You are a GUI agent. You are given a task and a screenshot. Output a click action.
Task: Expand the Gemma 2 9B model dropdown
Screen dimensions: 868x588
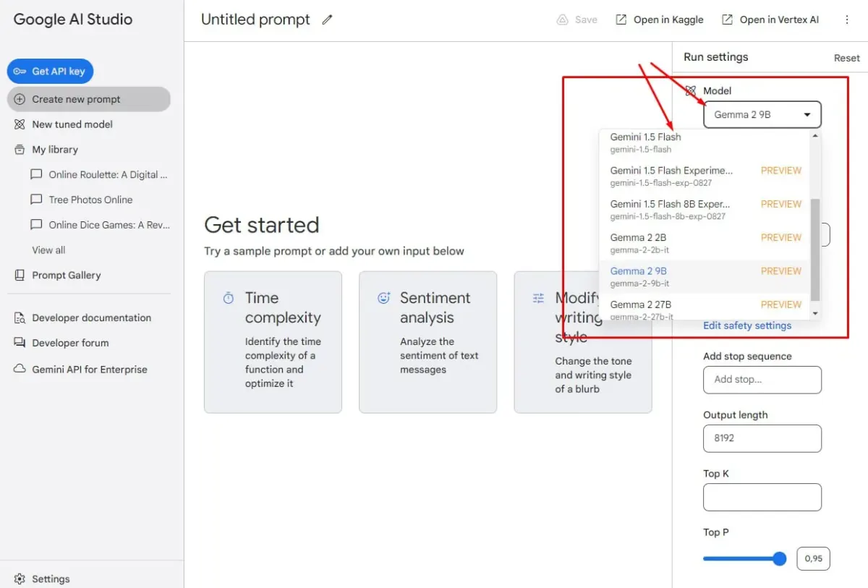(762, 114)
